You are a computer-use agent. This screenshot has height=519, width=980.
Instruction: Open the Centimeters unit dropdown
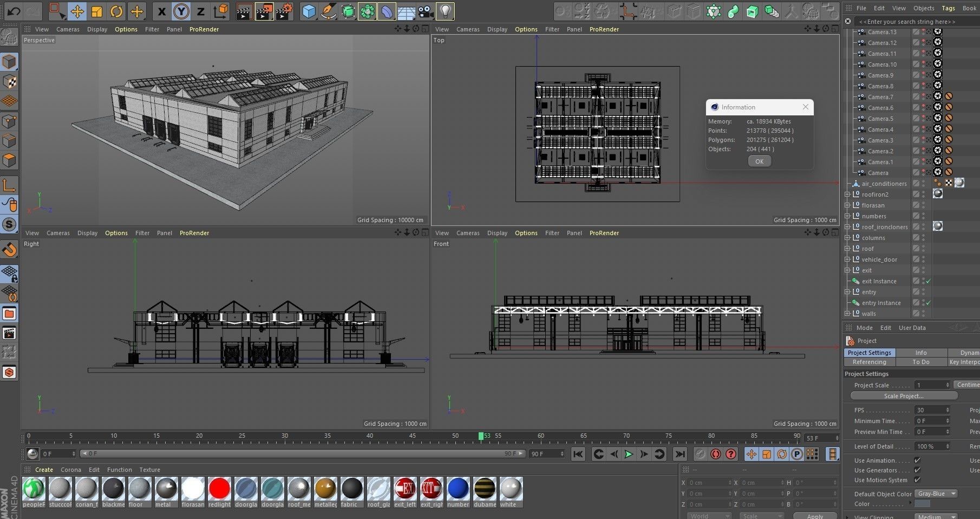(967, 385)
